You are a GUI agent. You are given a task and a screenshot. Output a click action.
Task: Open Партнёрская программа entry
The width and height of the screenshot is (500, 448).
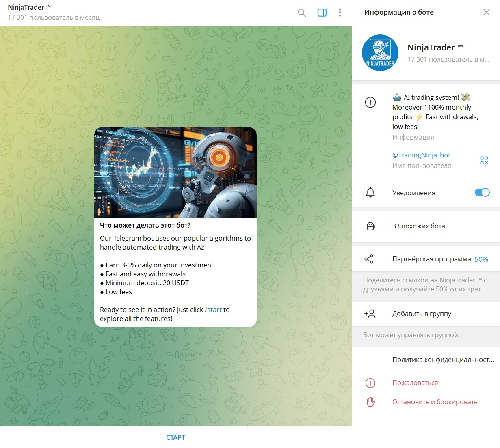coord(426,259)
